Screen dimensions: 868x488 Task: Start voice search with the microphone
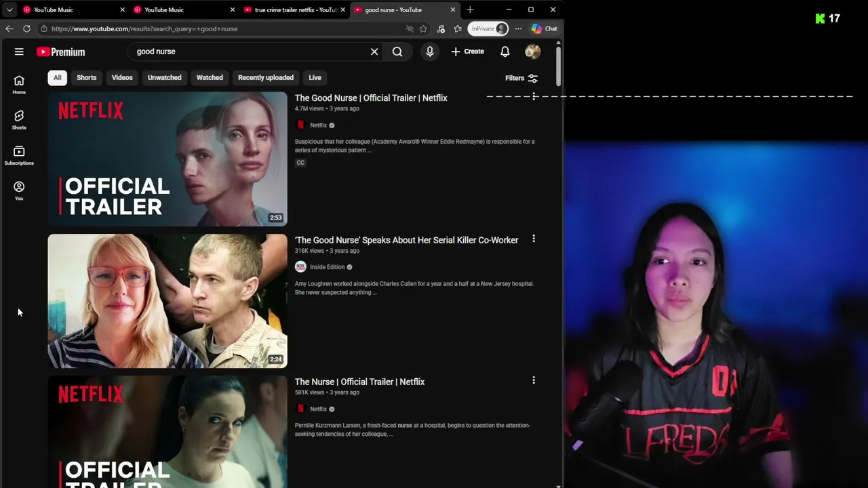430,52
